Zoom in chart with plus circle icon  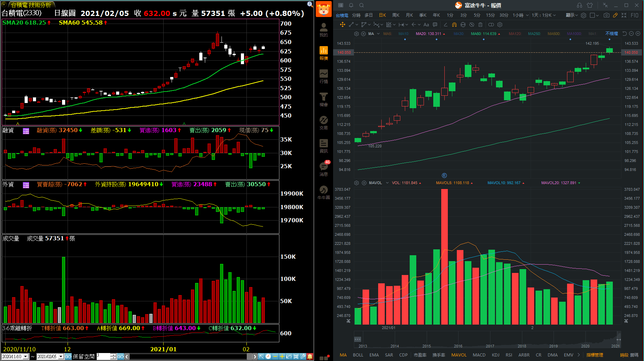pyautogui.click(x=638, y=34)
